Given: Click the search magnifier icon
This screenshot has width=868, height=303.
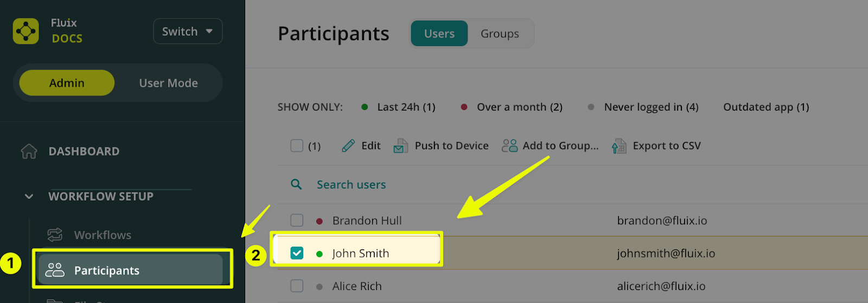Looking at the screenshot, I should coord(296,184).
